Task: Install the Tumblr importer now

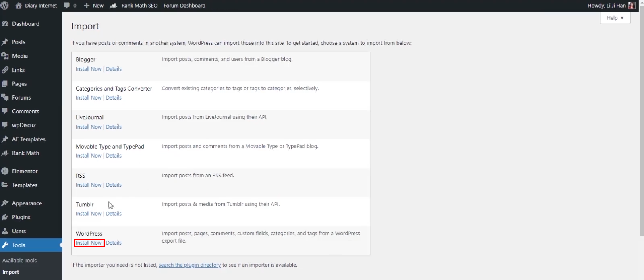Action: 89,214
